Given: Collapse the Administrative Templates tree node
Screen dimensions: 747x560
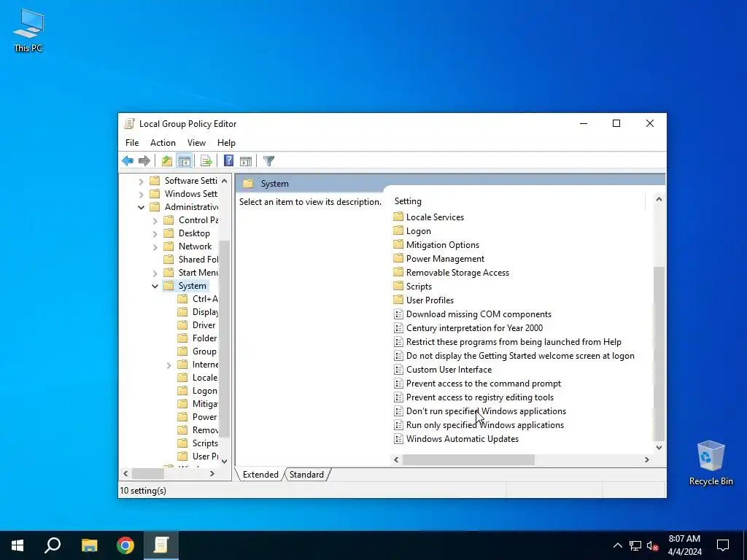Looking at the screenshot, I should [141, 207].
